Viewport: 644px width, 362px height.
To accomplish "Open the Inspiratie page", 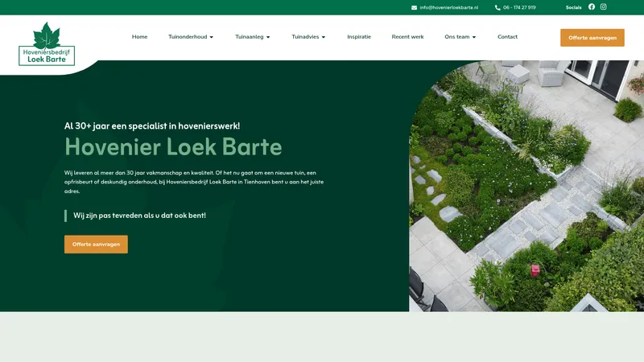I will pos(359,36).
